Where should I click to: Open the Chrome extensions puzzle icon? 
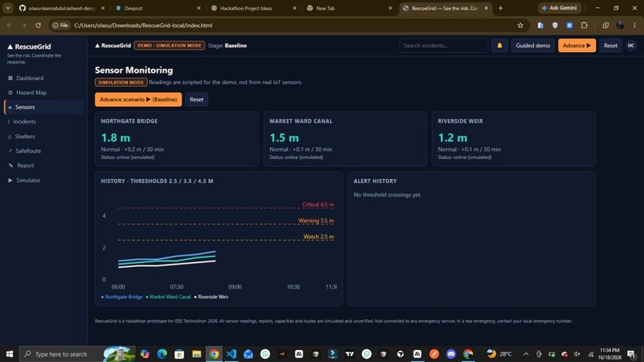point(584,26)
